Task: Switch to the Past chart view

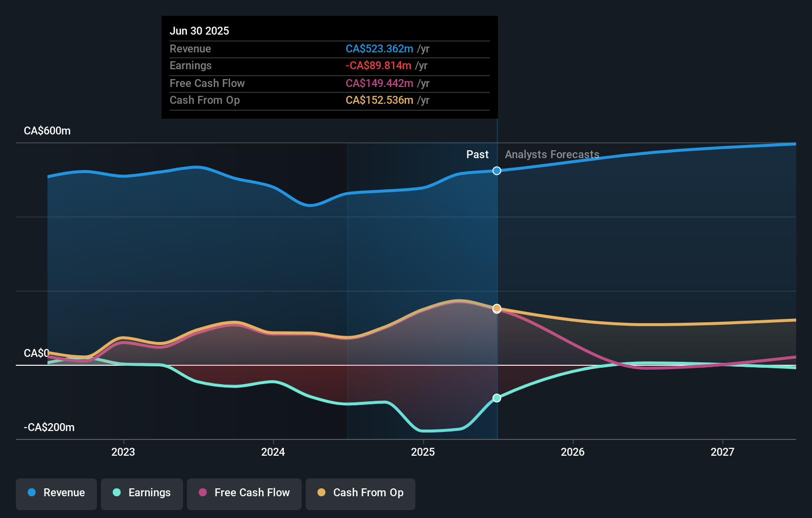Action: [477, 154]
